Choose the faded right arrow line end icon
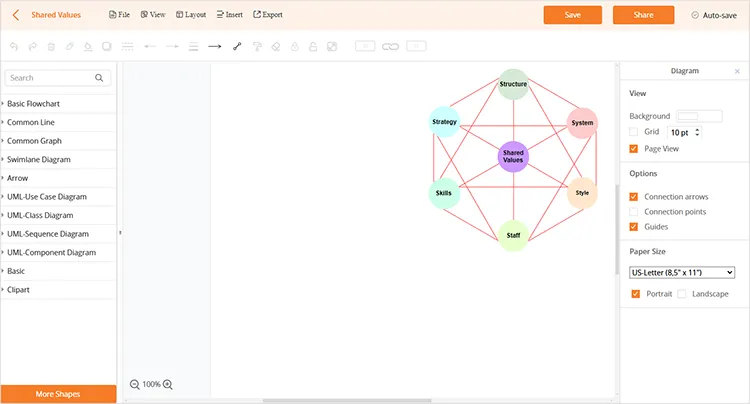 (172, 46)
